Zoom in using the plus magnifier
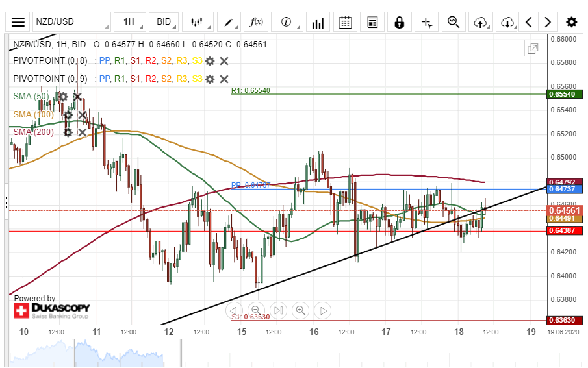The width and height of the screenshot is (588, 368). [x=301, y=311]
